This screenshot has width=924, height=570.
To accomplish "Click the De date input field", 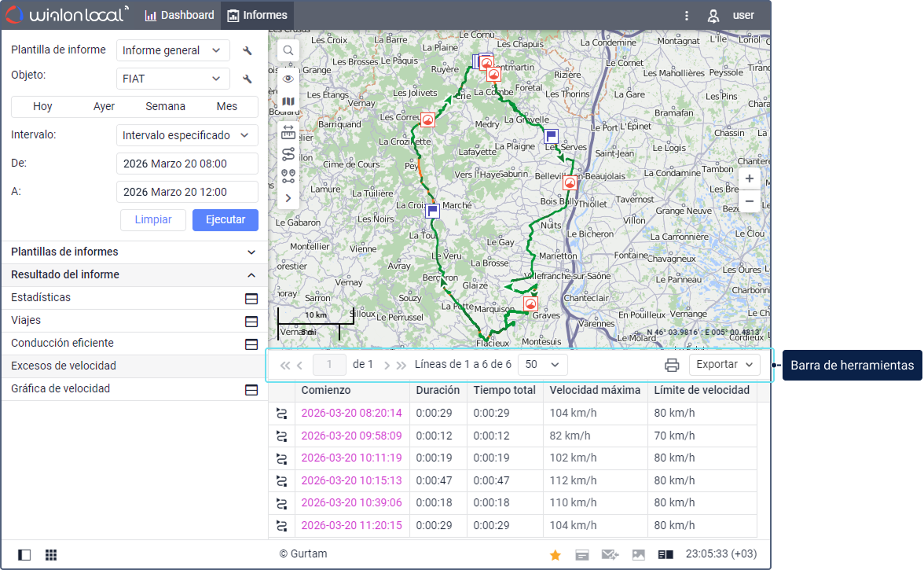I will [187, 164].
